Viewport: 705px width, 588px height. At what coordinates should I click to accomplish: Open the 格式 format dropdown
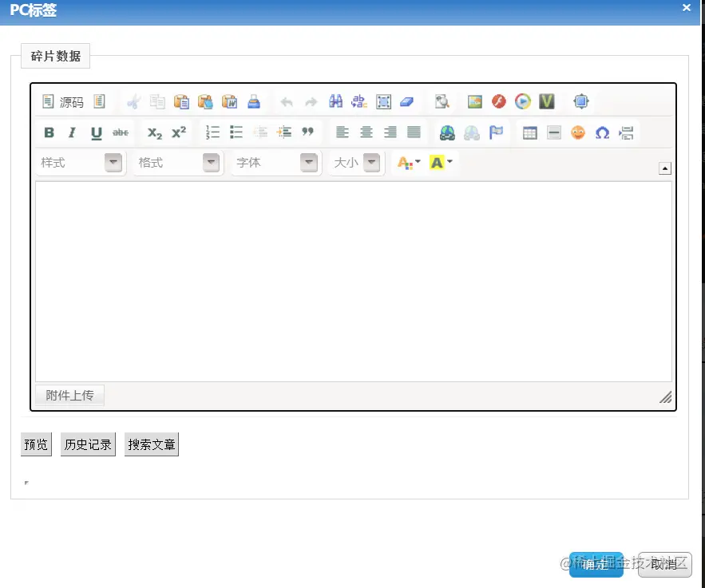[x=179, y=163]
